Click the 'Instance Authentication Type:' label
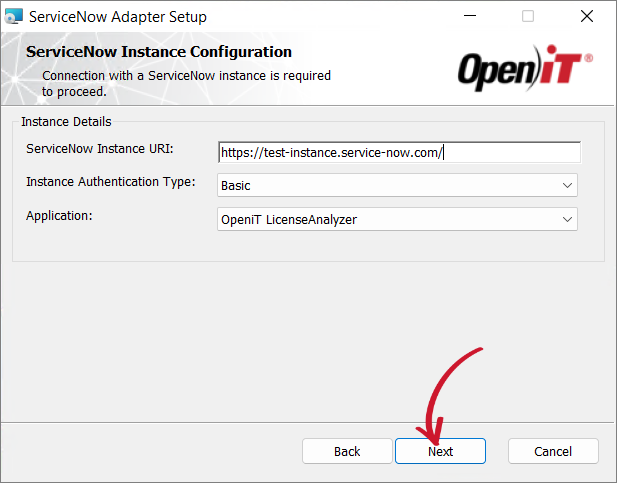Image resolution: width=617 pixels, height=483 pixels. [111, 182]
